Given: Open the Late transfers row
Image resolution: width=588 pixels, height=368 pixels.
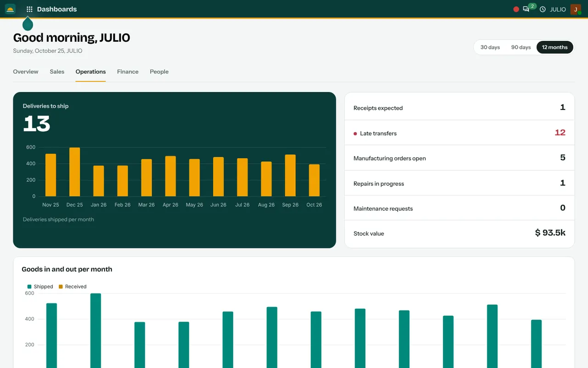Looking at the screenshot, I should click(x=459, y=133).
